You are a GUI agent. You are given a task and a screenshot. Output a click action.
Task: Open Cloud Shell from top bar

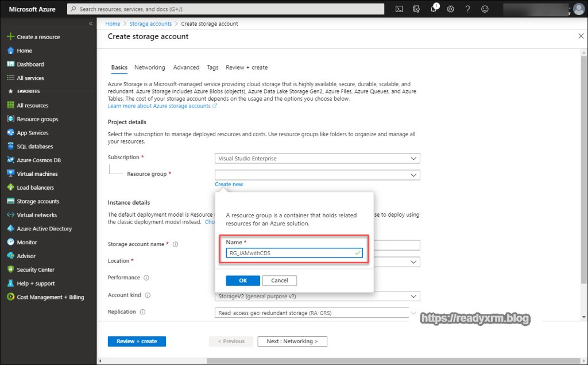pyautogui.click(x=400, y=9)
